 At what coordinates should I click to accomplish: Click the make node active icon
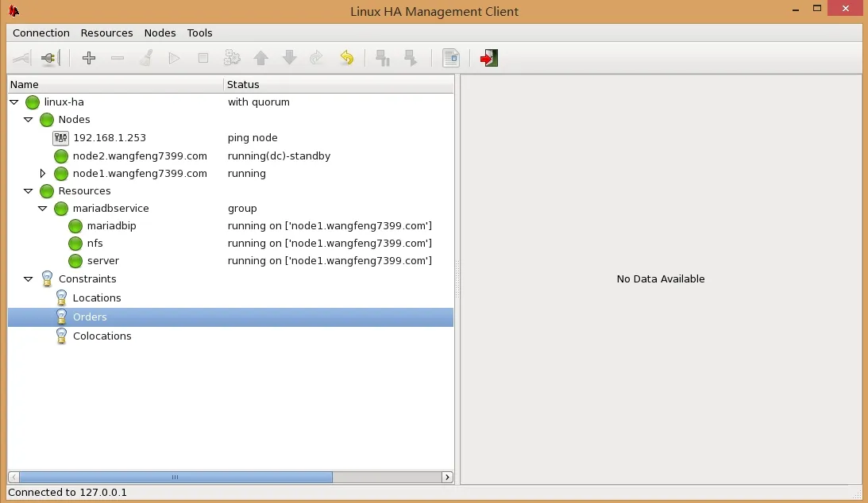pyautogui.click(x=411, y=58)
